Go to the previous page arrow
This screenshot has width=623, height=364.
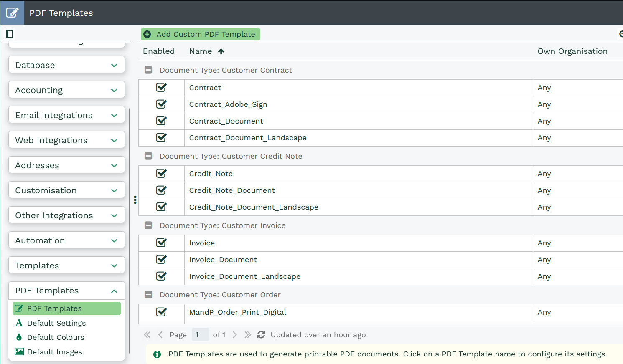coord(160,335)
